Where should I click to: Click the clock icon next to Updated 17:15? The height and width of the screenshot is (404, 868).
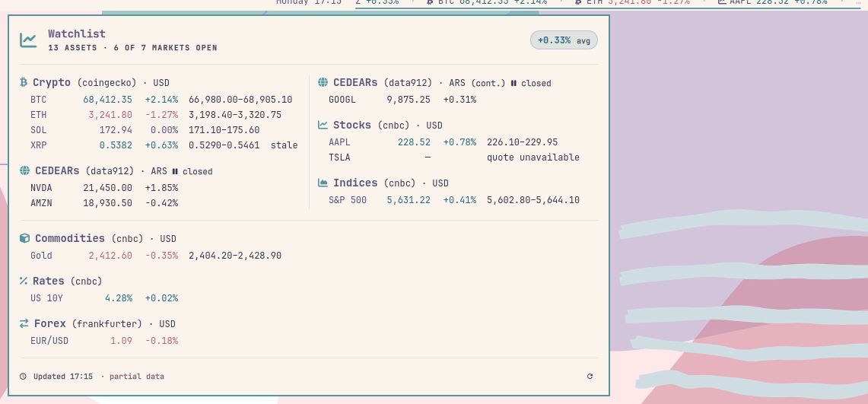click(24, 377)
